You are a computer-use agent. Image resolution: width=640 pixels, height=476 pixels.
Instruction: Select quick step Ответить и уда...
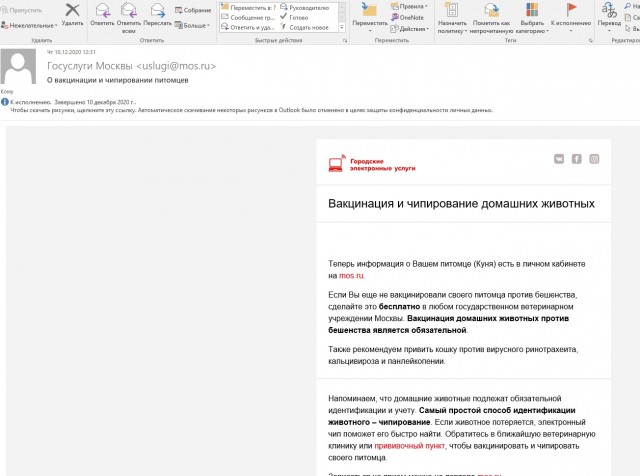pos(248,27)
